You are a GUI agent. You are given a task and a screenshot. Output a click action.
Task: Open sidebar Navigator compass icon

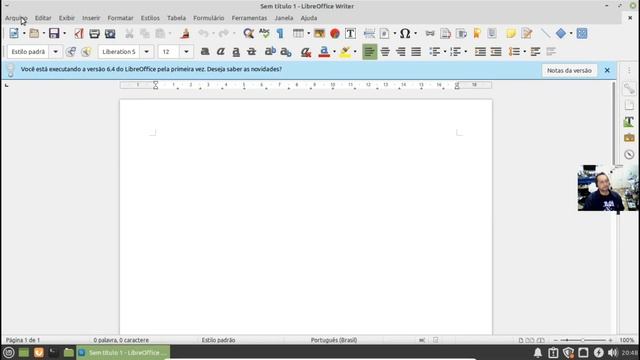point(629,154)
